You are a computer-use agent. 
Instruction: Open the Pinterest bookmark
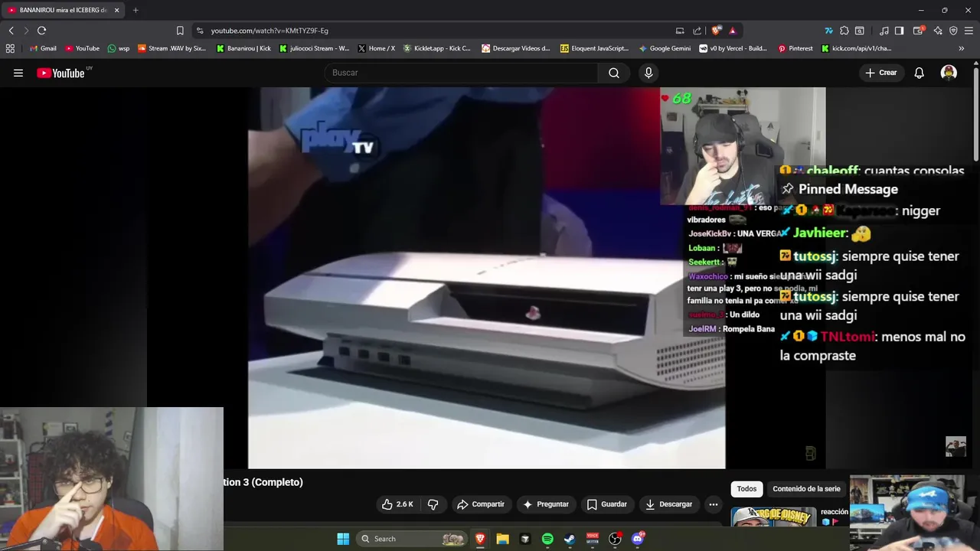pos(795,48)
